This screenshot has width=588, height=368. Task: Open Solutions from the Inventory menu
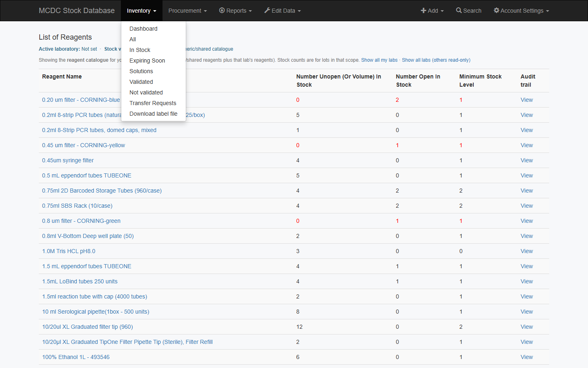click(x=154, y=71)
